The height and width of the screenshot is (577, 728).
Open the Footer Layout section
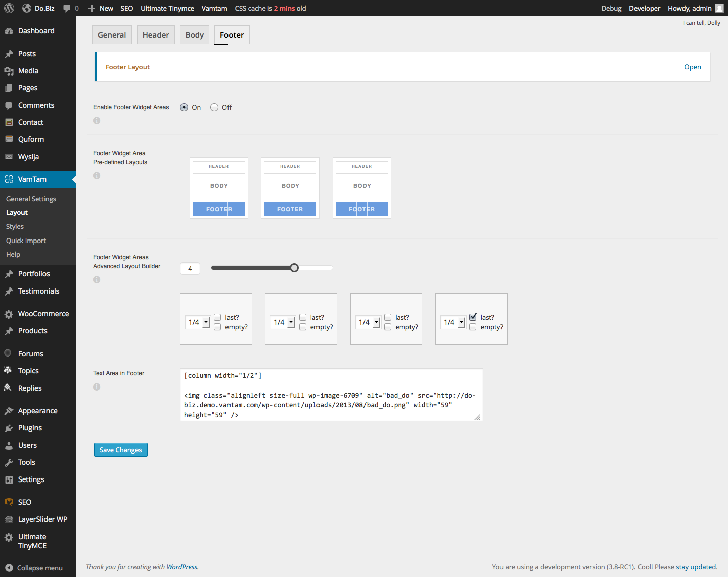(x=692, y=67)
